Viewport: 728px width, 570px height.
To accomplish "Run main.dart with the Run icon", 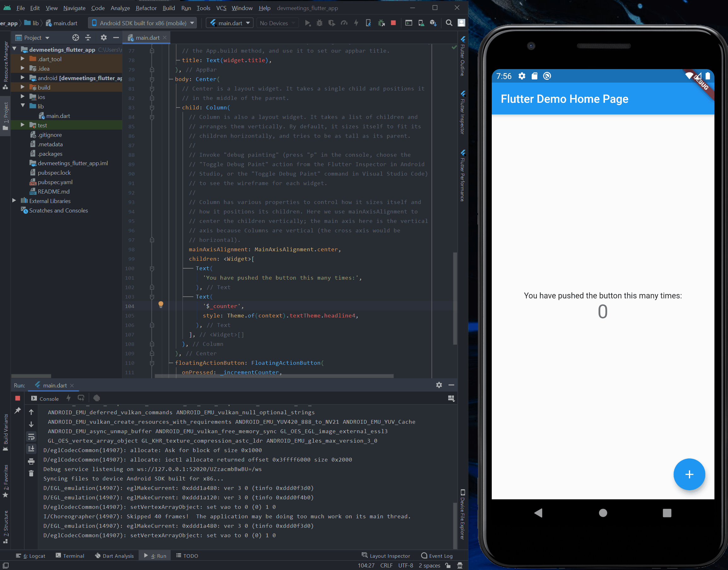I will pos(308,23).
